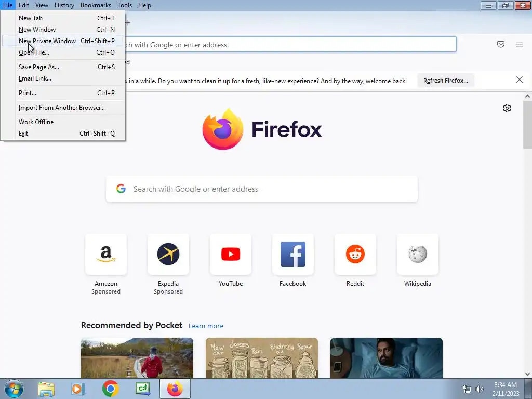532x399 pixels.
Task: Open the C# application taskbar icon
Action: click(x=143, y=389)
